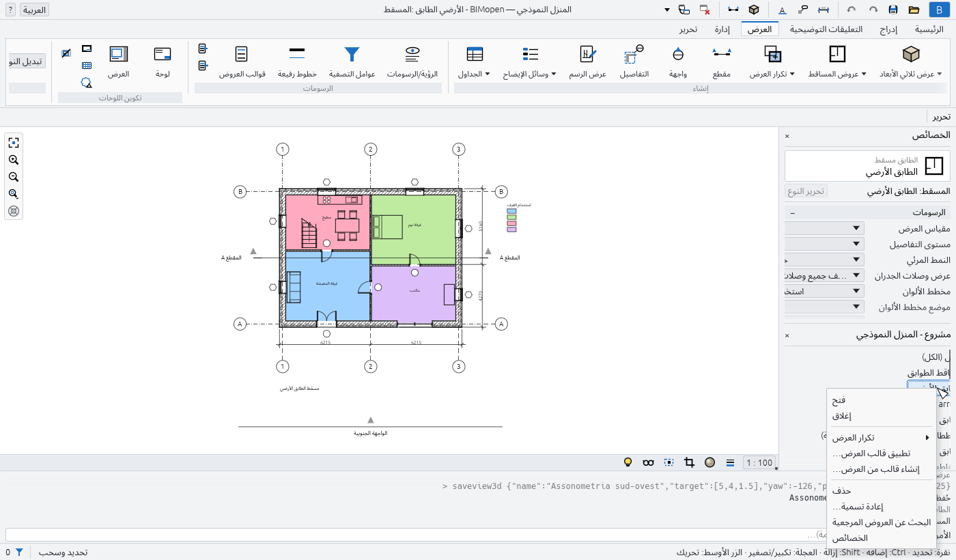
Task: Toggle the thin lines (خطوط رفيعة) mode
Action: [297, 55]
